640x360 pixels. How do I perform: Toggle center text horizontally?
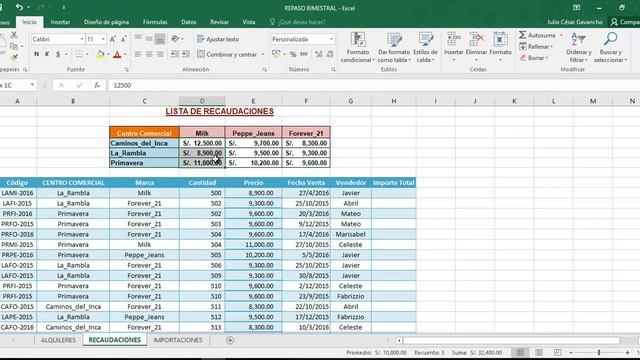point(149,54)
